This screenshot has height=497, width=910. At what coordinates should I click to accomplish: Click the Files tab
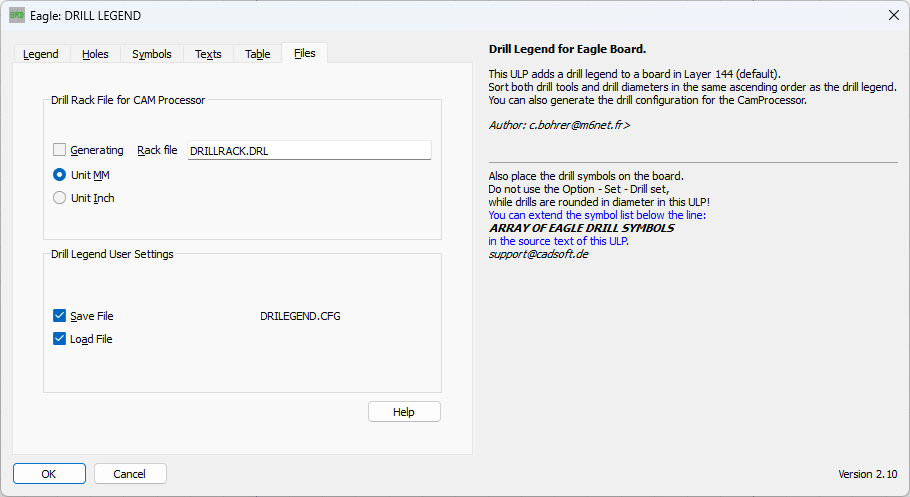(305, 53)
